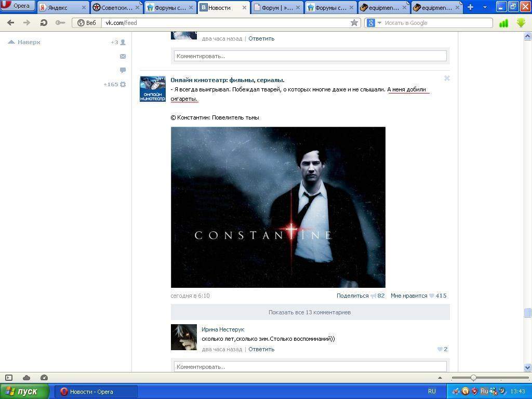
Task: Focus the vk.com/feed address field
Action: point(225,23)
